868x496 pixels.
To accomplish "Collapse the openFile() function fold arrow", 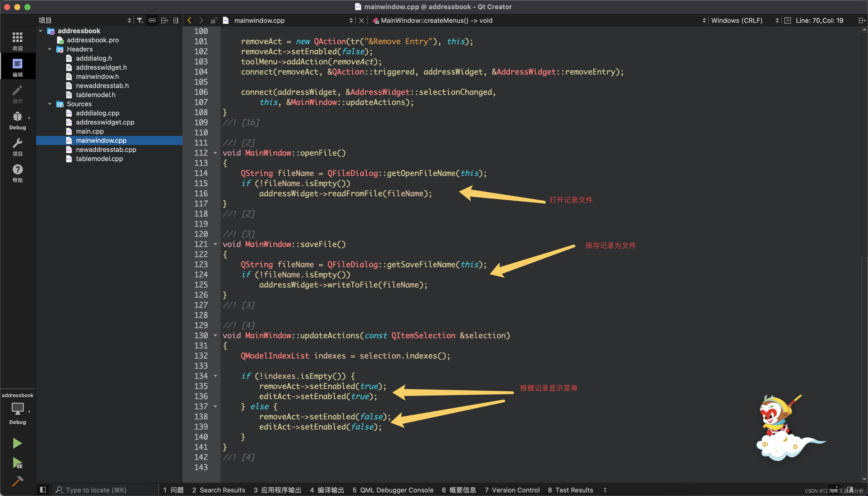I will (215, 153).
